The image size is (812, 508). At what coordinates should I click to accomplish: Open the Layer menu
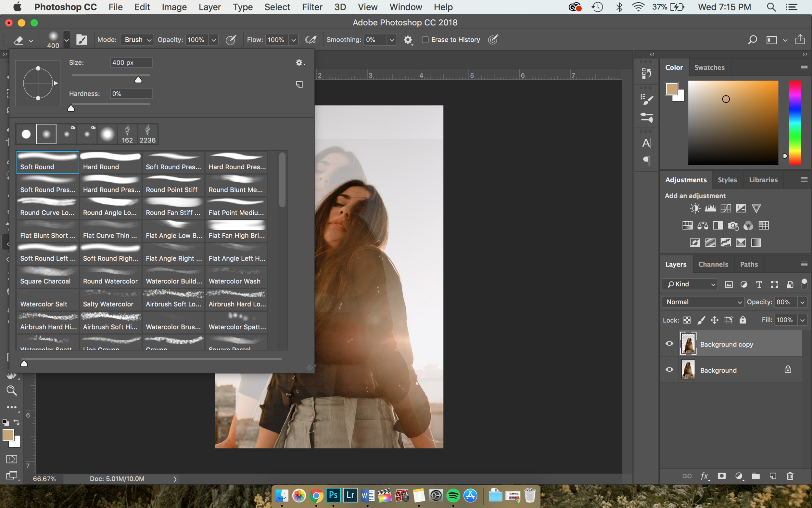[x=209, y=7]
